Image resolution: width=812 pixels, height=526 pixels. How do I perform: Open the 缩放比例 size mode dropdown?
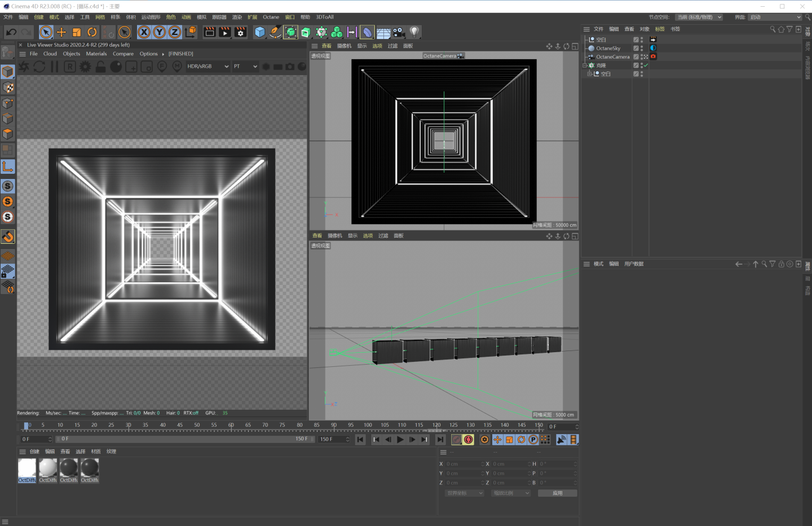coord(511,493)
